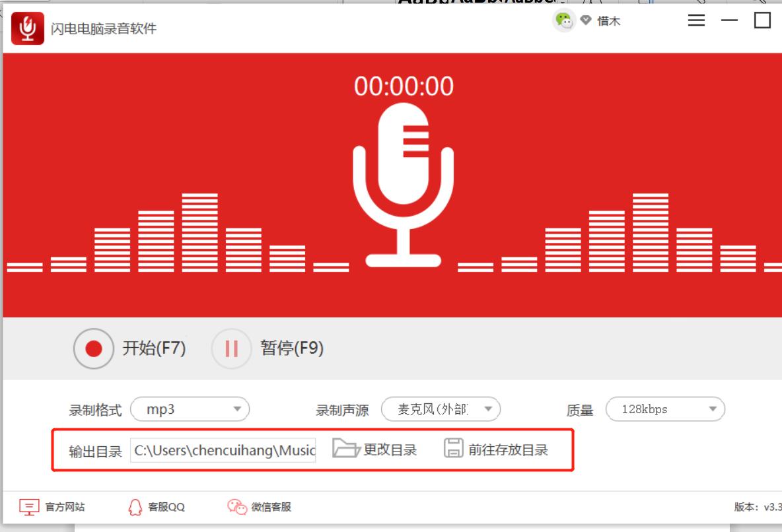The height and width of the screenshot is (532, 782).
Task: Click the 闪电电脑录音软件 title text
Action: tap(104, 29)
